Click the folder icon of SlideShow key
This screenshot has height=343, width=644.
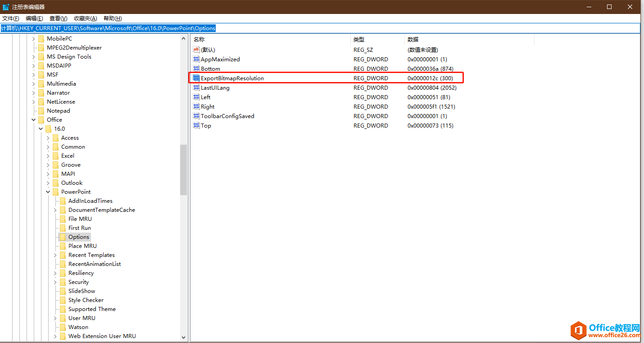point(63,291)
